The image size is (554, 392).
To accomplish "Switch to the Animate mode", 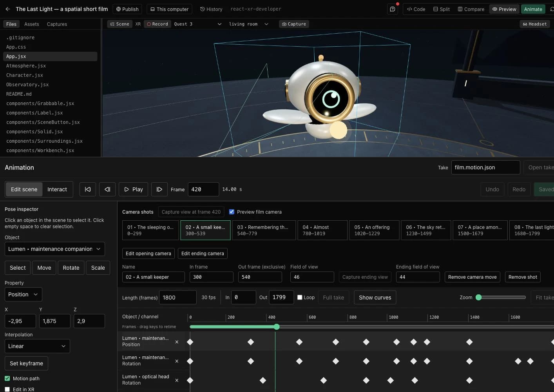I will tap(533, 9).
